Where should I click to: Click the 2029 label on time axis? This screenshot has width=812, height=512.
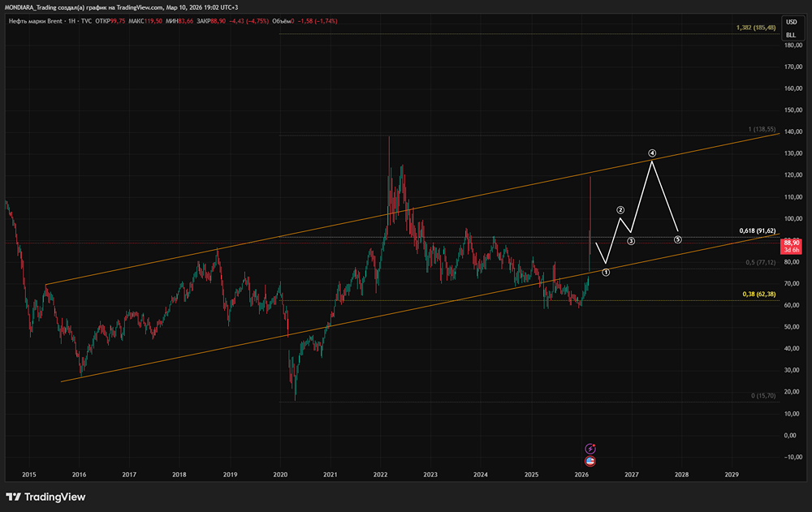(732, 475)
